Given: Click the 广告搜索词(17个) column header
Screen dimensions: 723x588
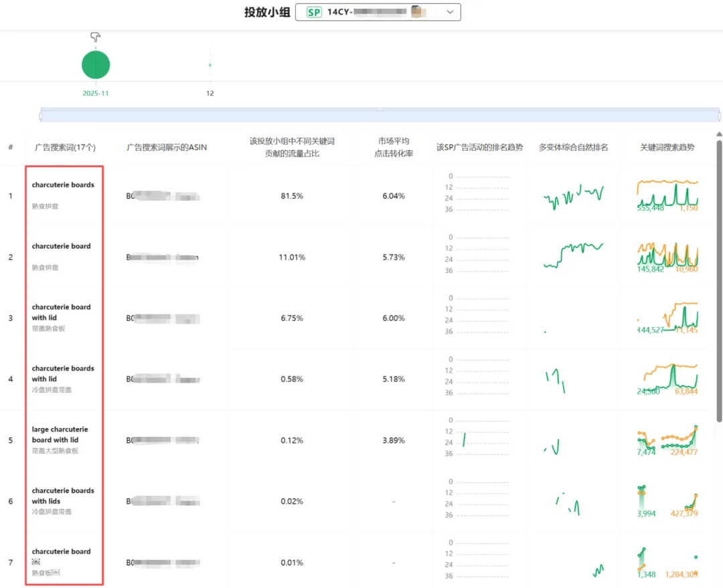Looking at the screenshot, I should coord(64,147).
